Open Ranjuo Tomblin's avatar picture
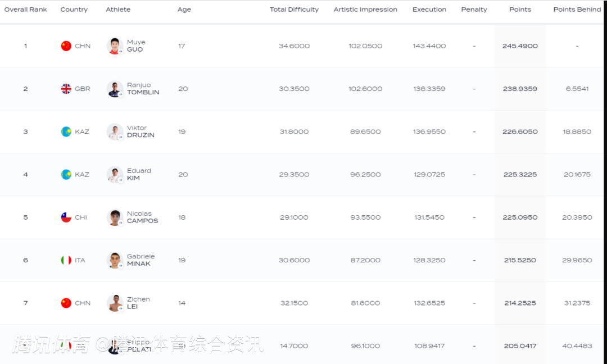 click(115, 89)
